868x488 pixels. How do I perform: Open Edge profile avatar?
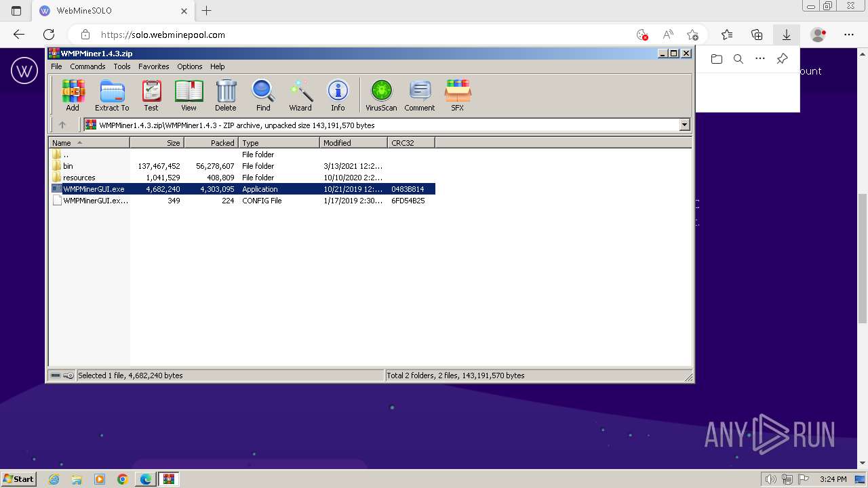818,35
